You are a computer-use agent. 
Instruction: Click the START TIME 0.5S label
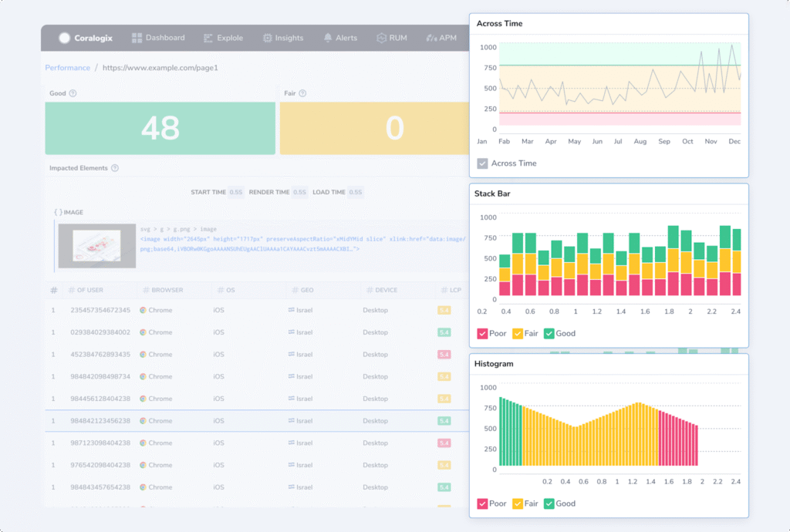pyautogui.click(x=217, y=192)
